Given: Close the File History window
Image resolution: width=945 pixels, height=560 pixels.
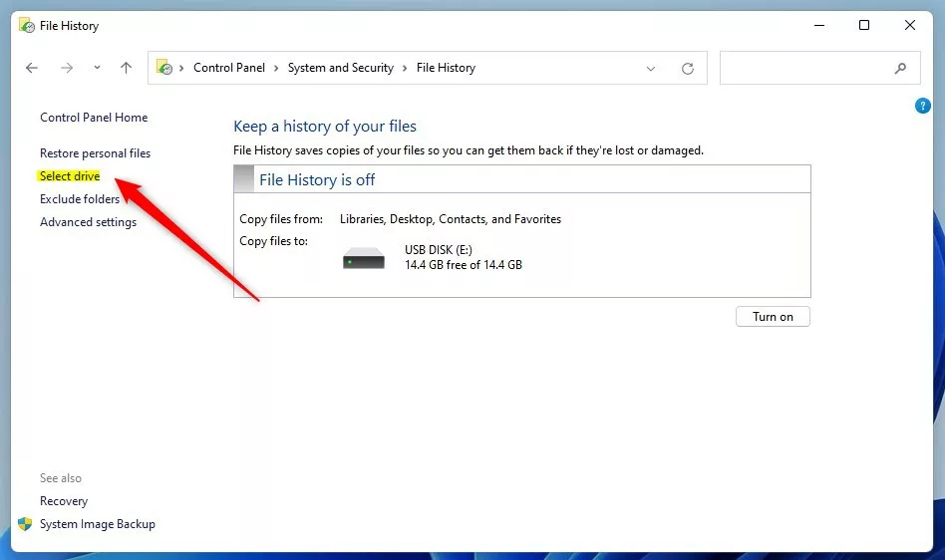Looking at the screenshot, I should click(x=910, y=25).
